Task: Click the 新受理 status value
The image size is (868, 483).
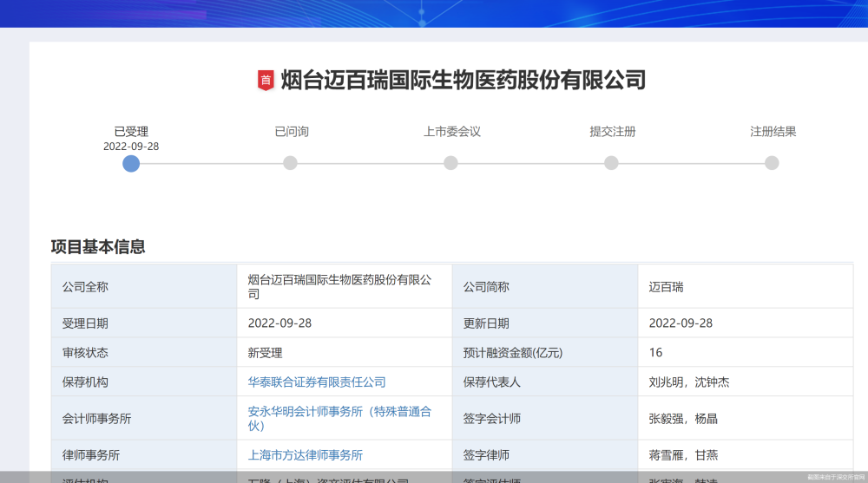Action: point(265,352)
